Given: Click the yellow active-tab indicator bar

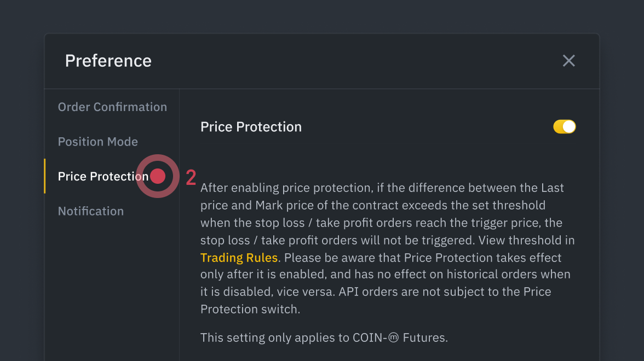Looking at the screenshot, I should coord(45,176).
